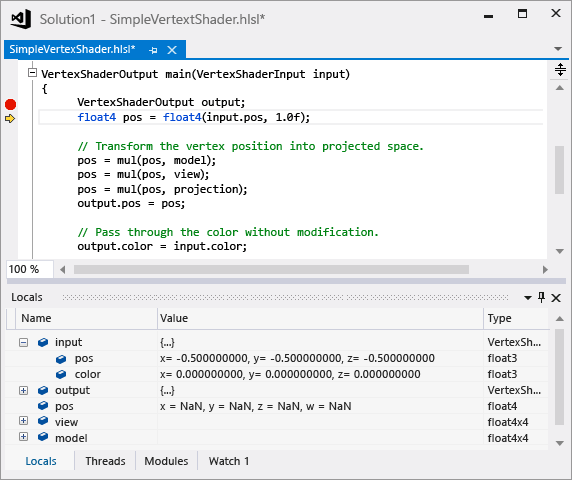
Task: Click the float4x4 type of view
Action: (x=508, y=422)
